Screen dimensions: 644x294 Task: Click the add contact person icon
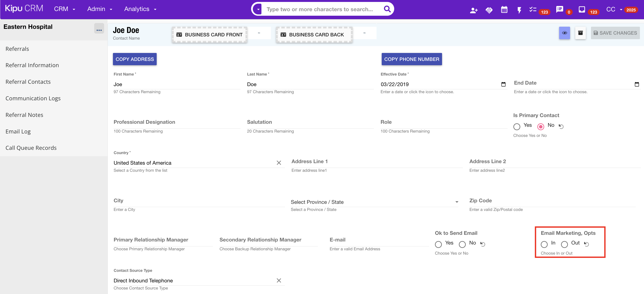point(474,10)
